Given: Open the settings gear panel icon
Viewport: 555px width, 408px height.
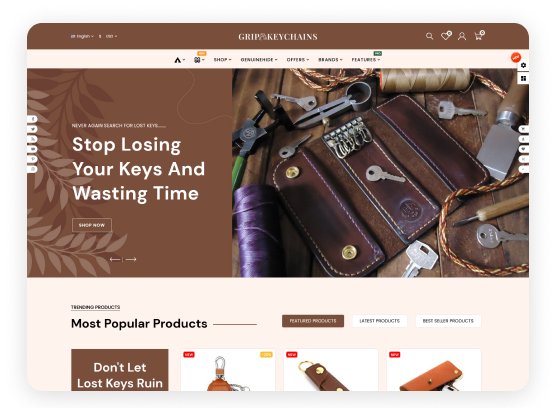Looking at the screenshot, I should click(x=523, y=65).
